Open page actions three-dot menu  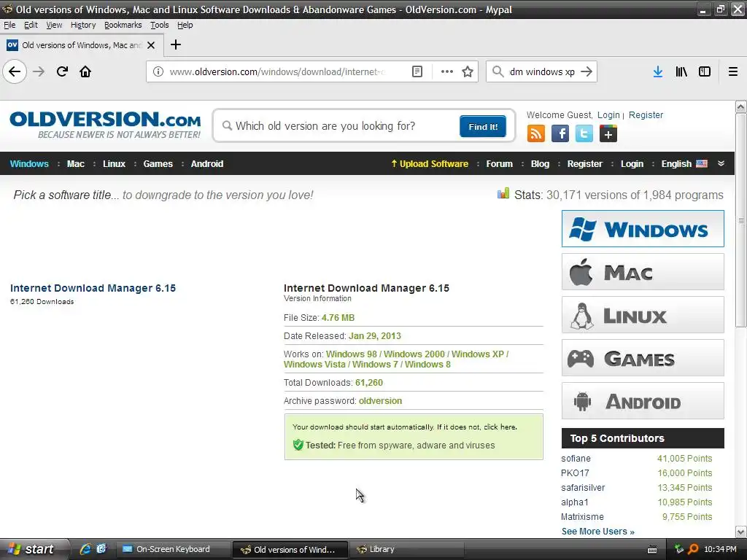pos(447,72)
